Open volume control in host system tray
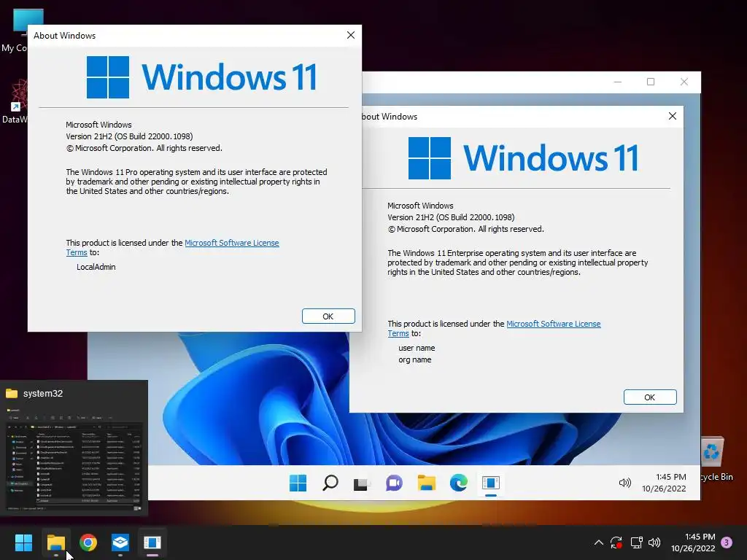The height and width of the screenshot is (560, 747). click(x=654, y=542)
